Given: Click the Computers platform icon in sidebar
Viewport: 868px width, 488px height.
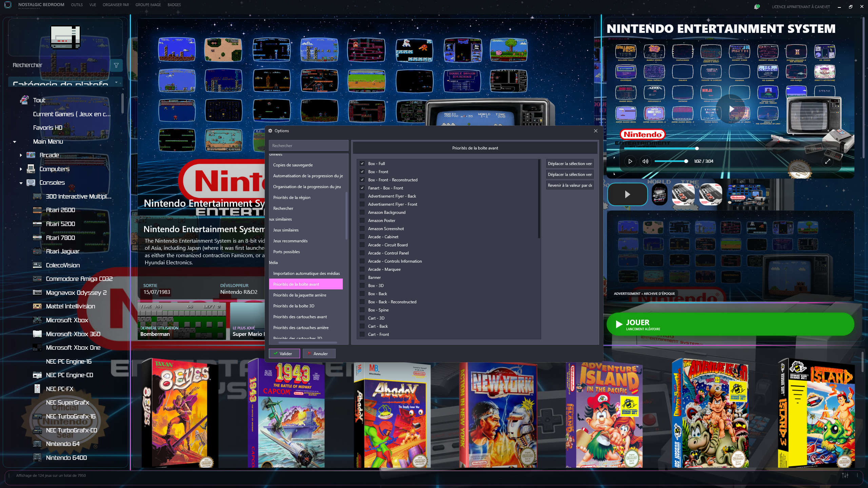Looking at the screenshot, I should click(31, 169).
